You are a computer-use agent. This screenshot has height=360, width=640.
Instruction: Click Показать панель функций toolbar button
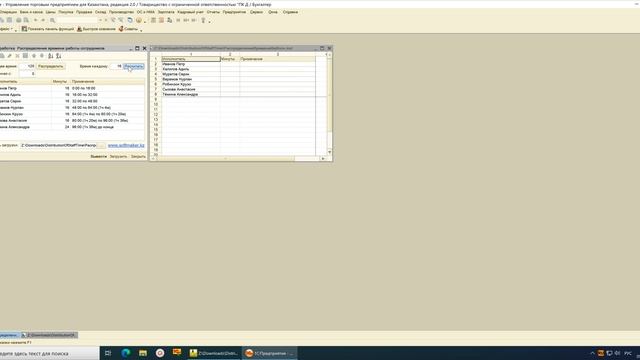coord(48,29)
